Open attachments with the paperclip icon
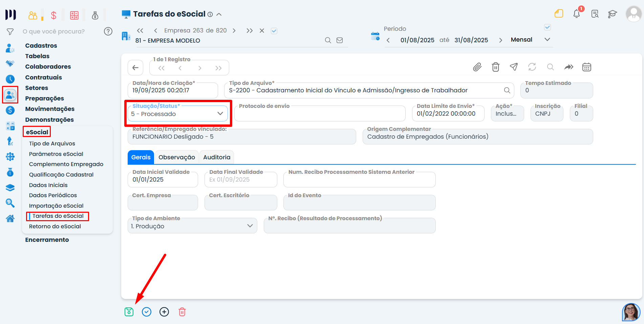Image resolution: width=644 pixels, height=324 pixels. point(477,67)
